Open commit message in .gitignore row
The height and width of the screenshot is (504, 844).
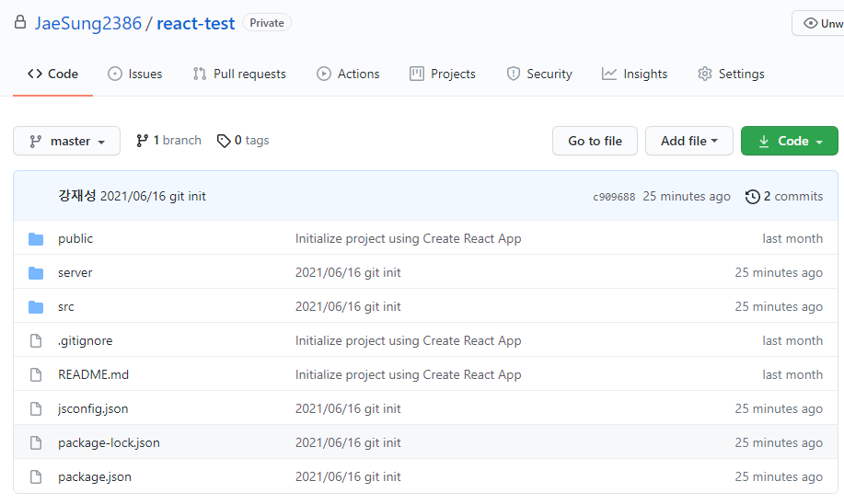pyautogui.click(x=408, y=340)
